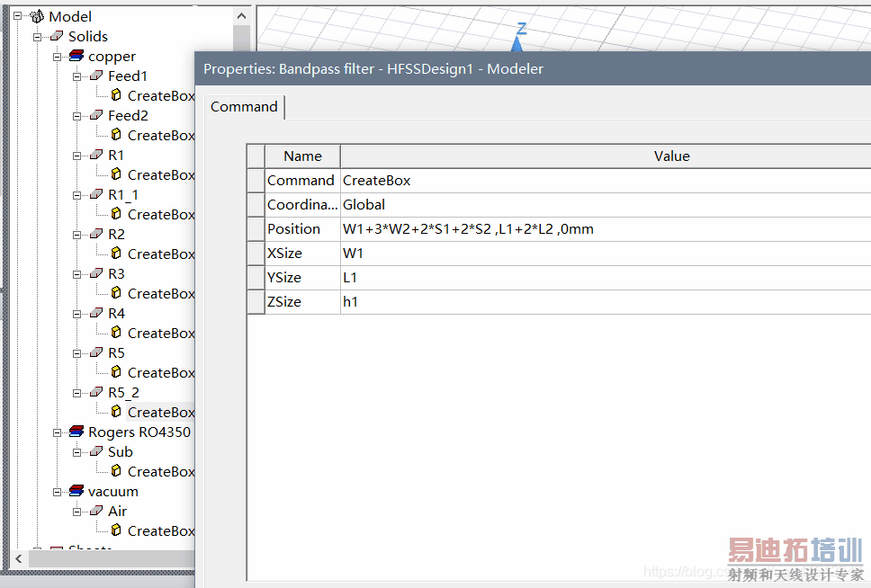Click CreateBox cube icon under Sub
The height and width of the screenshot is (588, 871).
point(116,471)
